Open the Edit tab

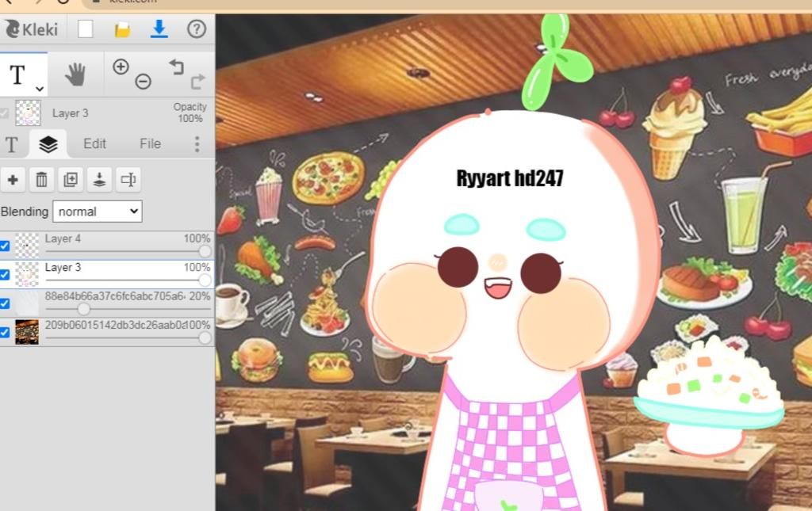coord(95,143)
